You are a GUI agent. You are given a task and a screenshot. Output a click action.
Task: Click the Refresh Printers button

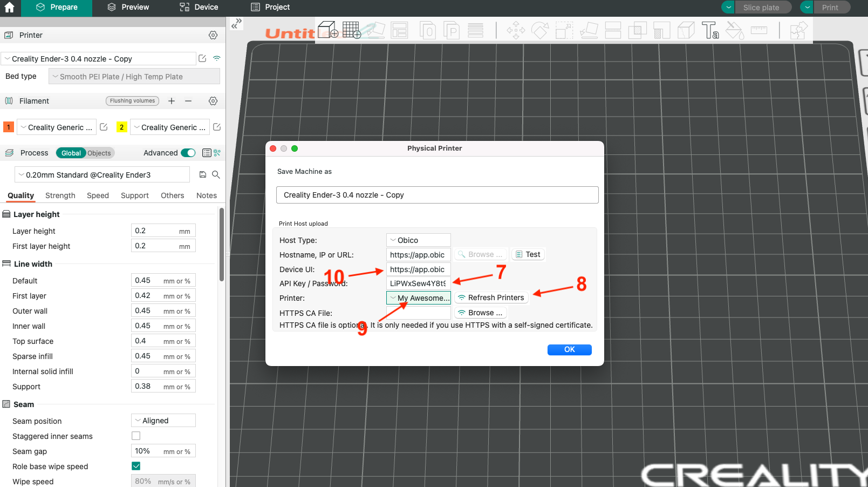point(491,297)
